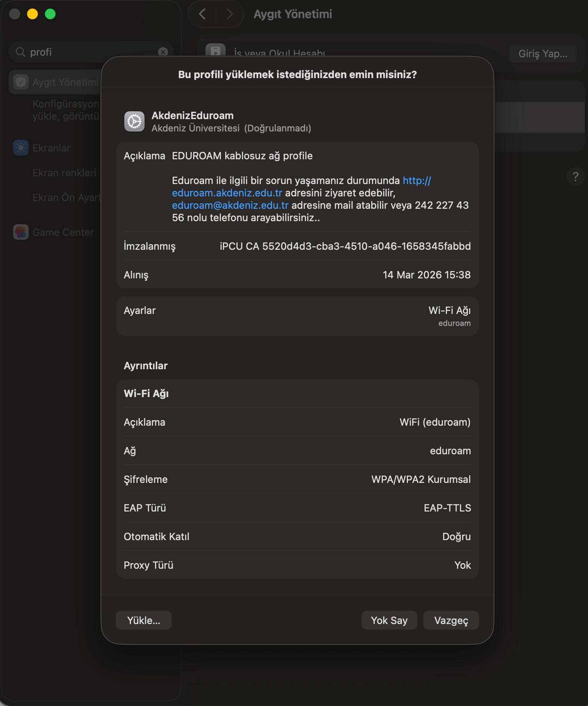Open the eduroam@akdeniz.edu.tr email link
The width and height of the screenshot is (588, 706).
pyautogui.click(x=230, y=205)
